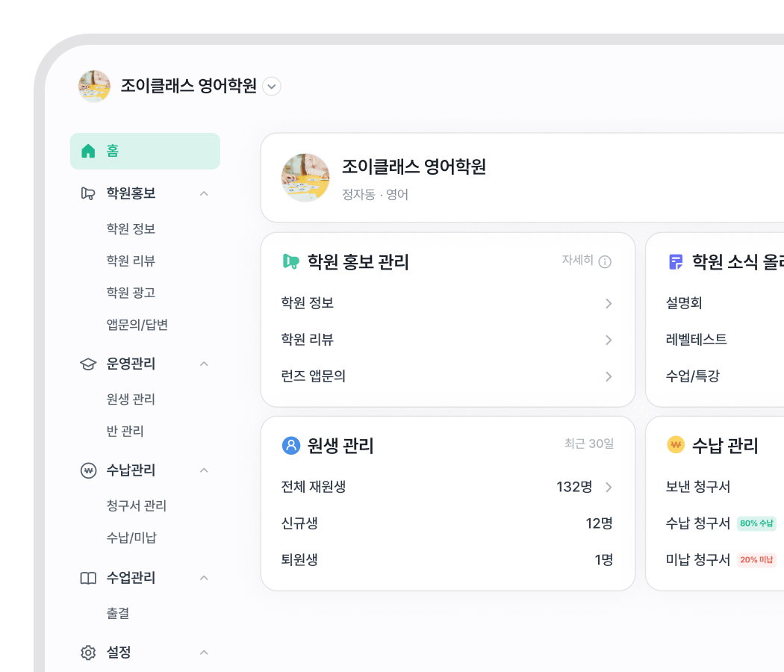
Task: Click the info icon next to 자세히
Action: 606,262
